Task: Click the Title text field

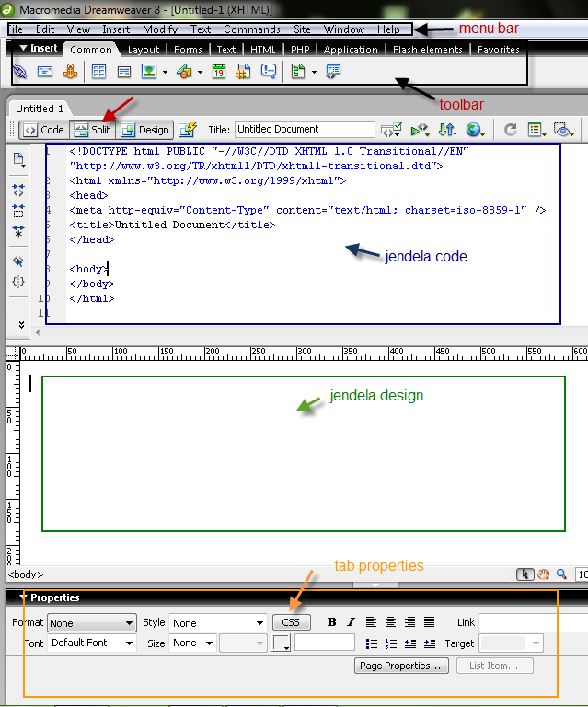Action: tap(305, 130)
